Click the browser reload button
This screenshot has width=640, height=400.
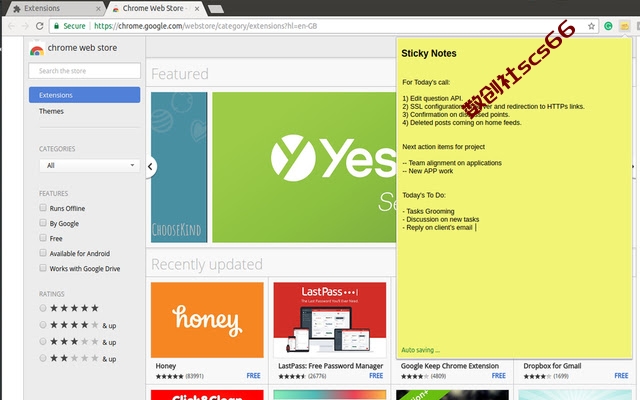(39, 26)
